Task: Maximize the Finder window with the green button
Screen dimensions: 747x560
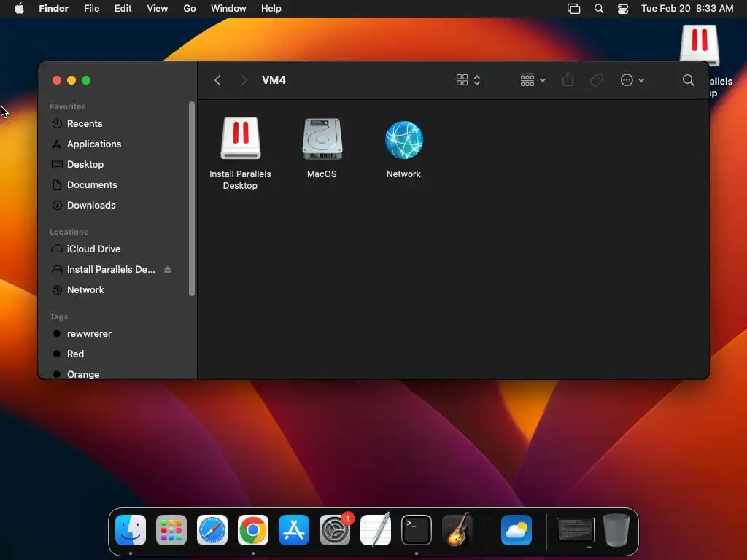Action: click(x=86, y=80)
